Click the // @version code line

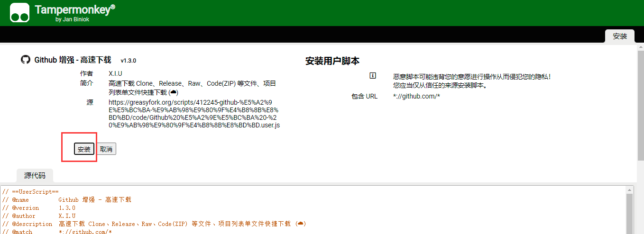(x=39, y=208)
